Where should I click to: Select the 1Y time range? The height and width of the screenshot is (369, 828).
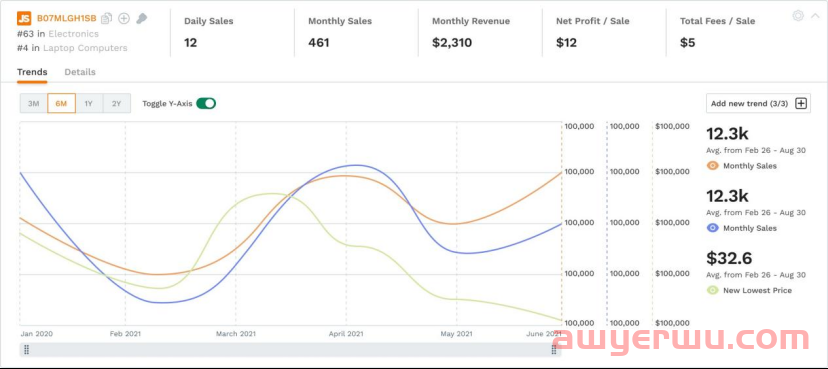pos(89,103)
